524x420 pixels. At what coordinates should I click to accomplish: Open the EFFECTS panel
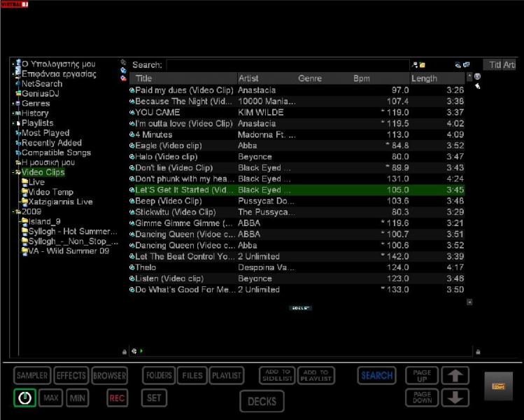click(x=71, y=375)
